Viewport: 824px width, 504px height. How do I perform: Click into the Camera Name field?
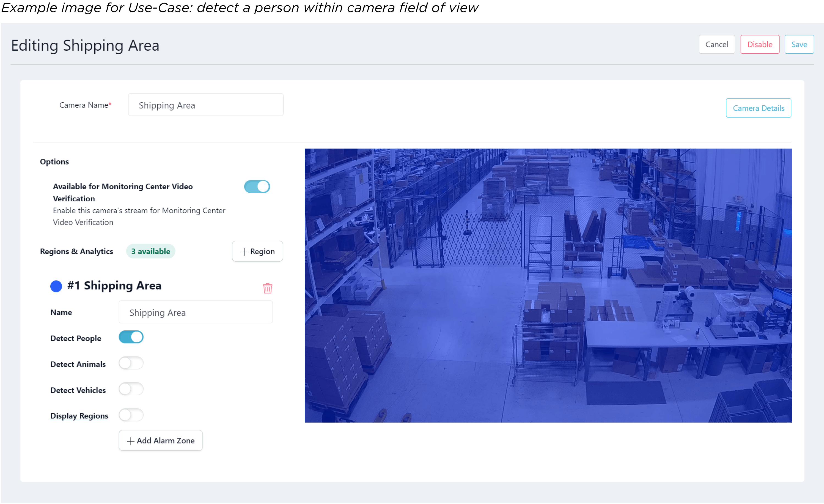205,105
